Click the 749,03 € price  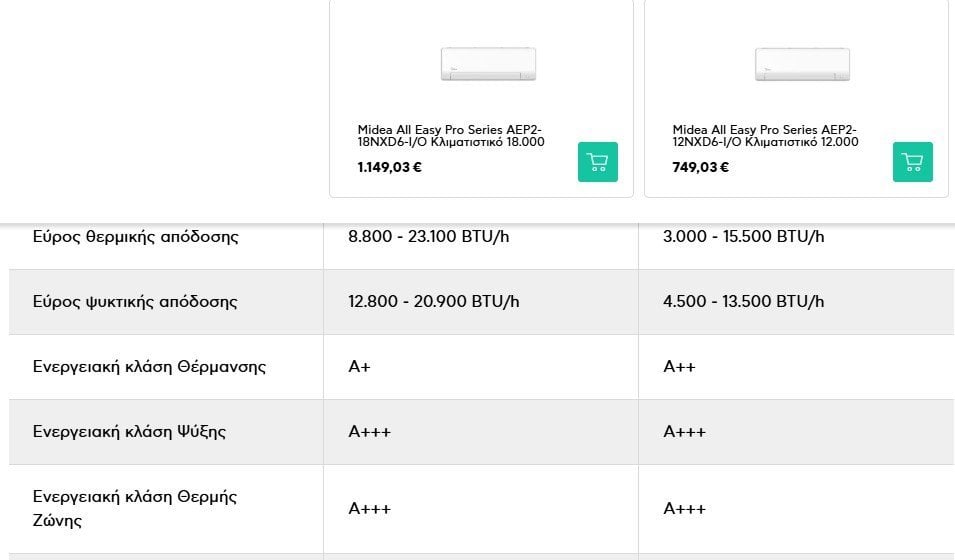coord(700,167)
